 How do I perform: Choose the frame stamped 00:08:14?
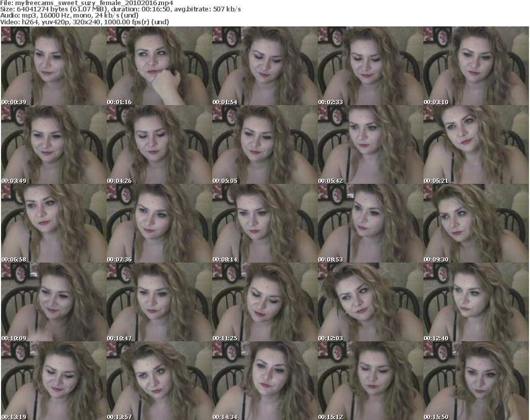tap(264, 224)
